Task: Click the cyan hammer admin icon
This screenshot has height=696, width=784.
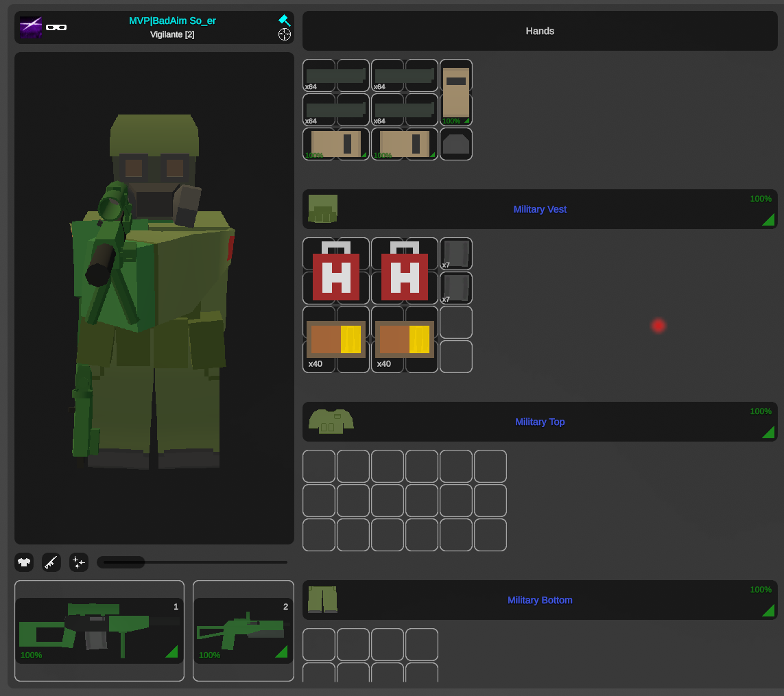Action: (285, 21)
